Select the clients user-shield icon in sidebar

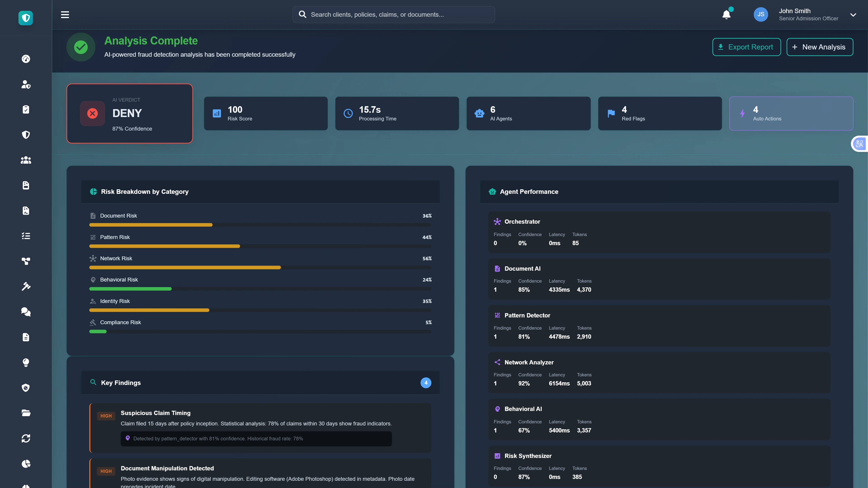(x=26, y=84)
